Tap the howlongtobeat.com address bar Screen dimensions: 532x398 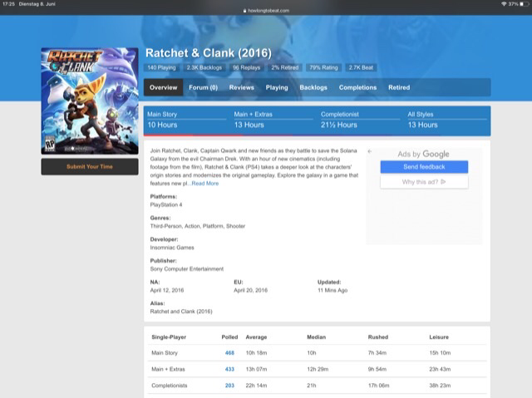(266, 11)
